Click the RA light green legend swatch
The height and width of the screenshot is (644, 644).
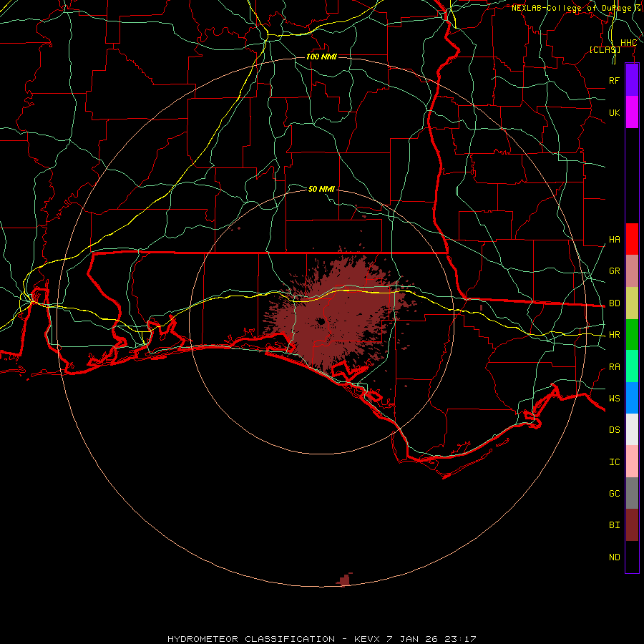click(632, 366)
